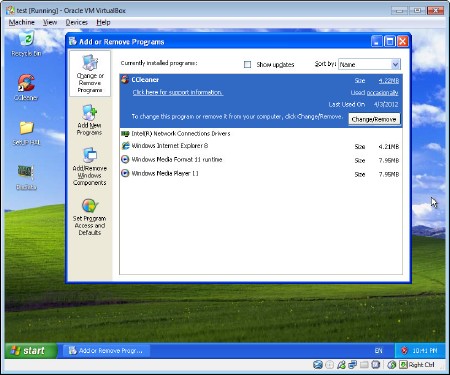The height and width of the screenshot is (375, 450).
Task: Open the Machine menu
Action: (22, 22)
